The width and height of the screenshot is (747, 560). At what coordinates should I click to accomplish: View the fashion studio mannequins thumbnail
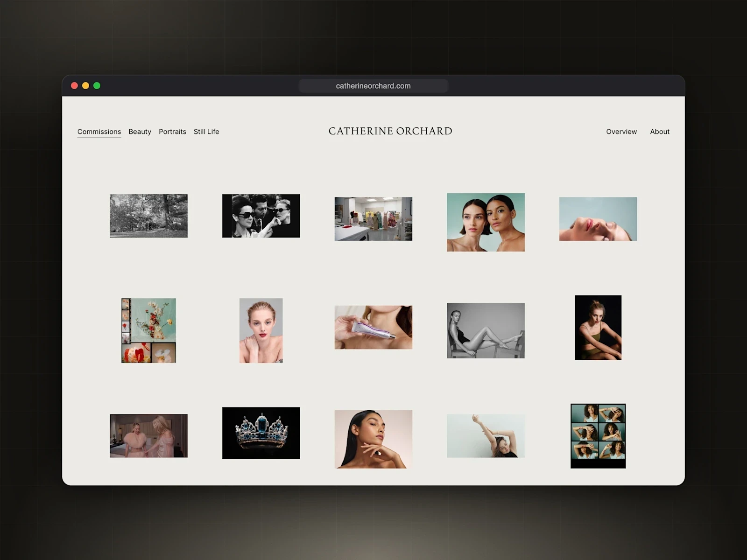click(373, 219)
